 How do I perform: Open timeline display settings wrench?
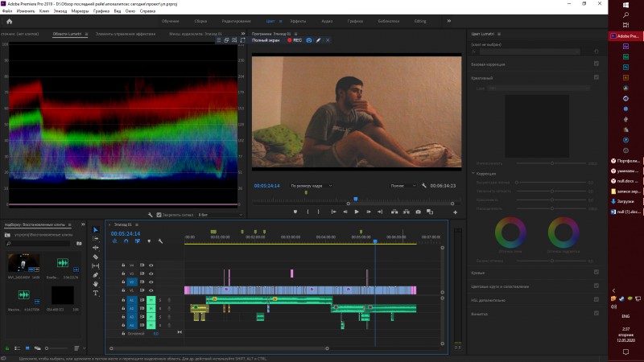point(160,241)
